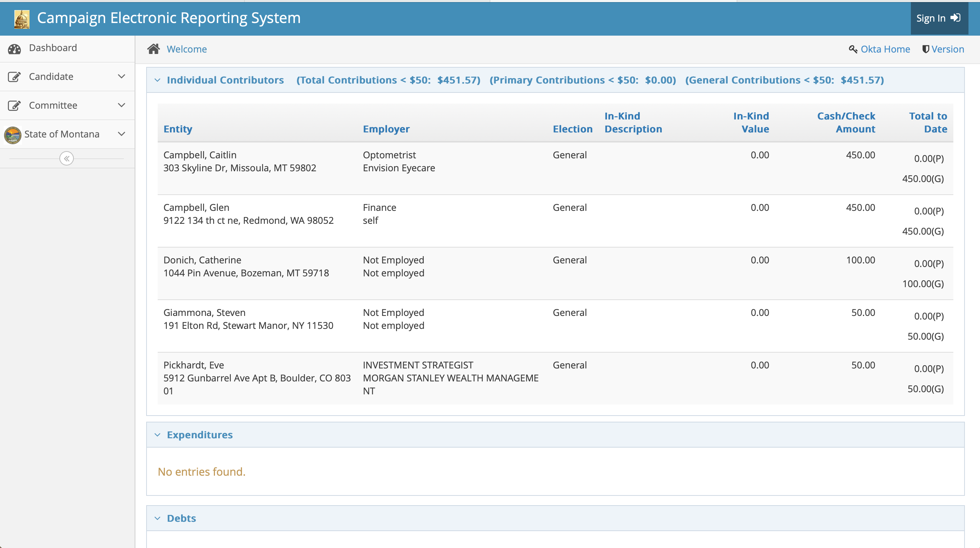Sort table by Entity column header

[177, 129]
